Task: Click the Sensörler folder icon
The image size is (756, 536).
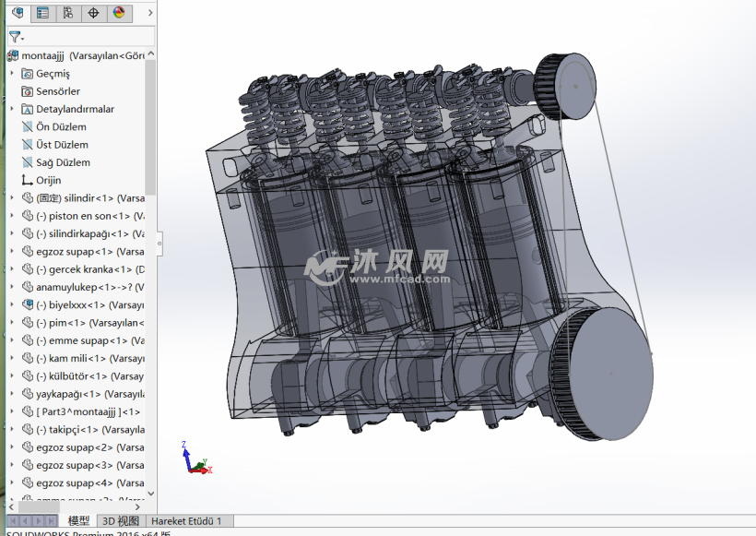Action: pos(28,91)
